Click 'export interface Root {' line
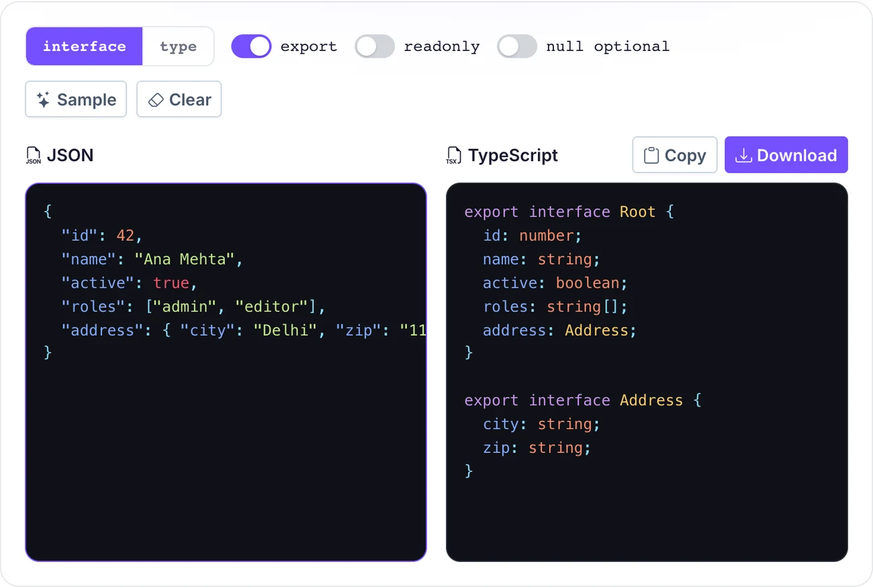Viewport: 873px width, 588px height. (x=569, y=212)
